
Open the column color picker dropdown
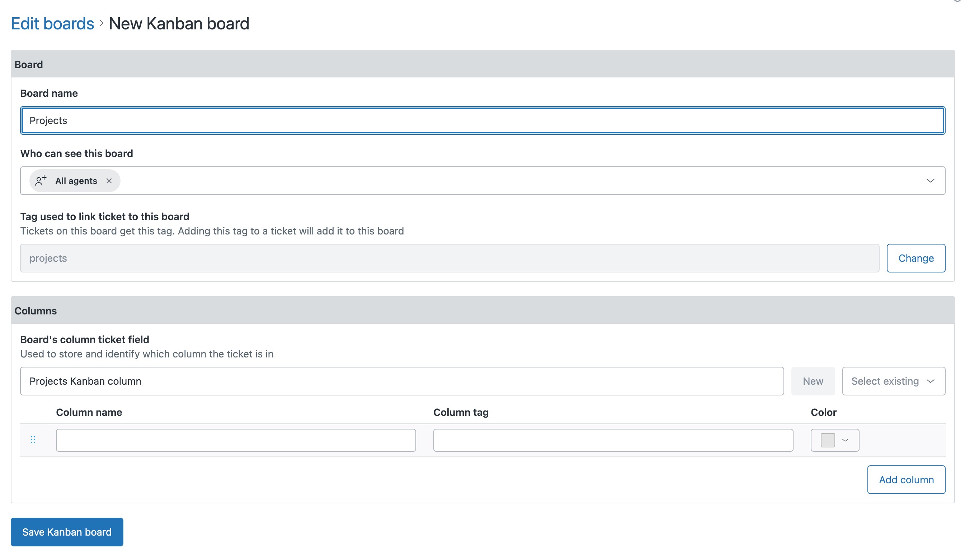[x=835, y=440]
